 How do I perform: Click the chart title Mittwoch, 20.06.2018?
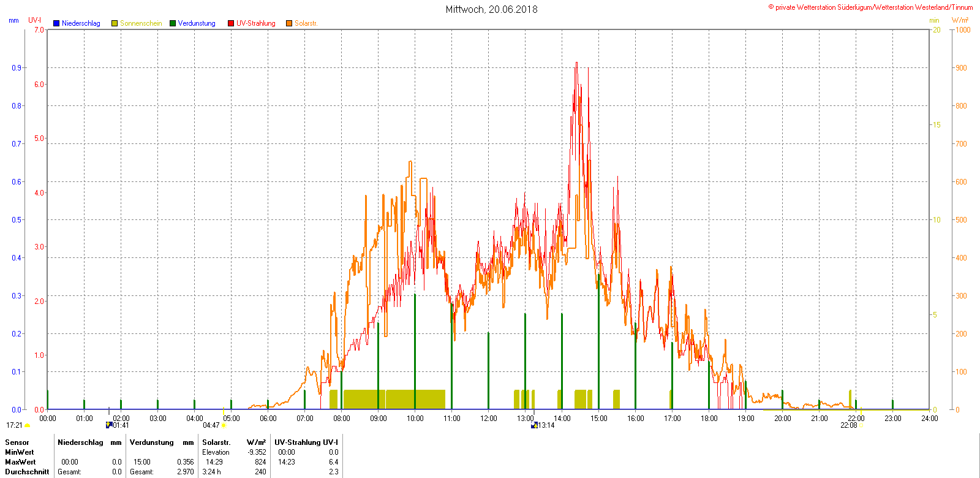tap(492, 9)
